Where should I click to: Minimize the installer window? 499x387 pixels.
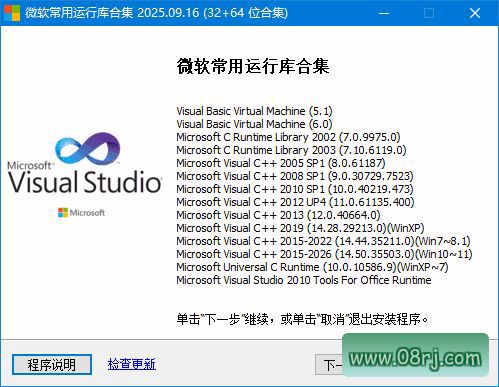(x=384, y=13)
